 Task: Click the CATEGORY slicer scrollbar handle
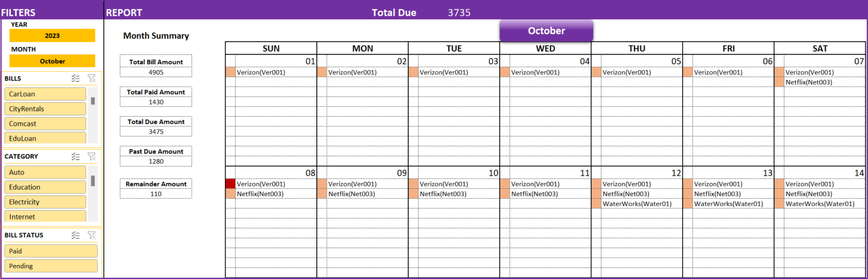point(93,181)
